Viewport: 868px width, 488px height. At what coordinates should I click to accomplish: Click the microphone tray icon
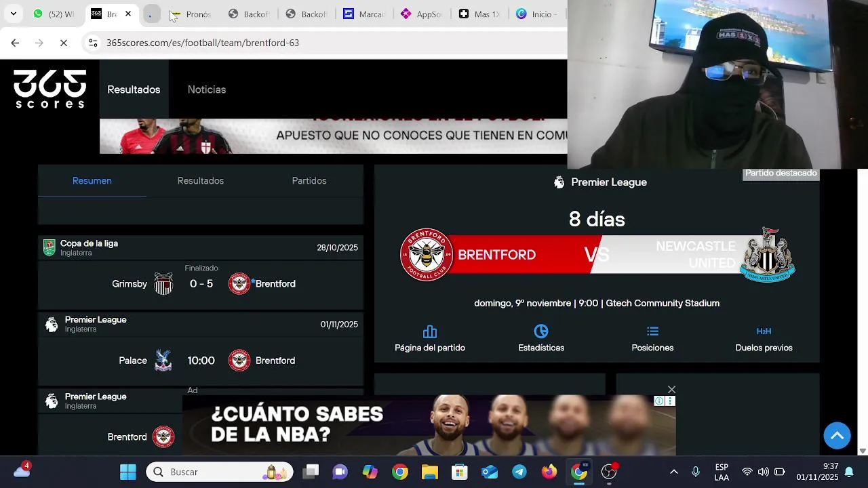695,472
